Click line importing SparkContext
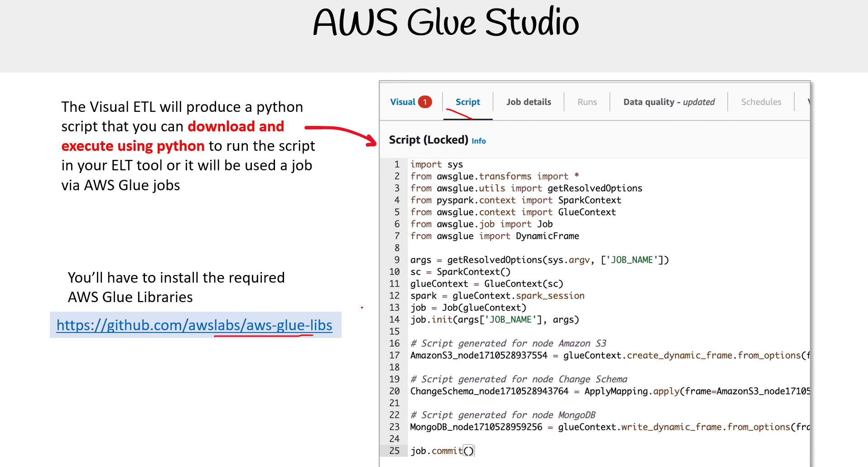Screen dimensions: 868x467 click(516, 200)
